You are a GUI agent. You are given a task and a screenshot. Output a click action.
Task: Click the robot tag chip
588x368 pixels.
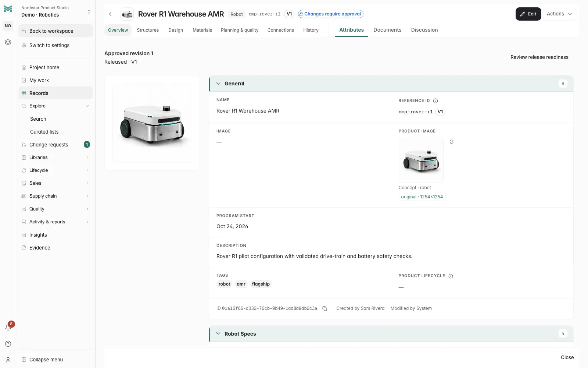224,284
